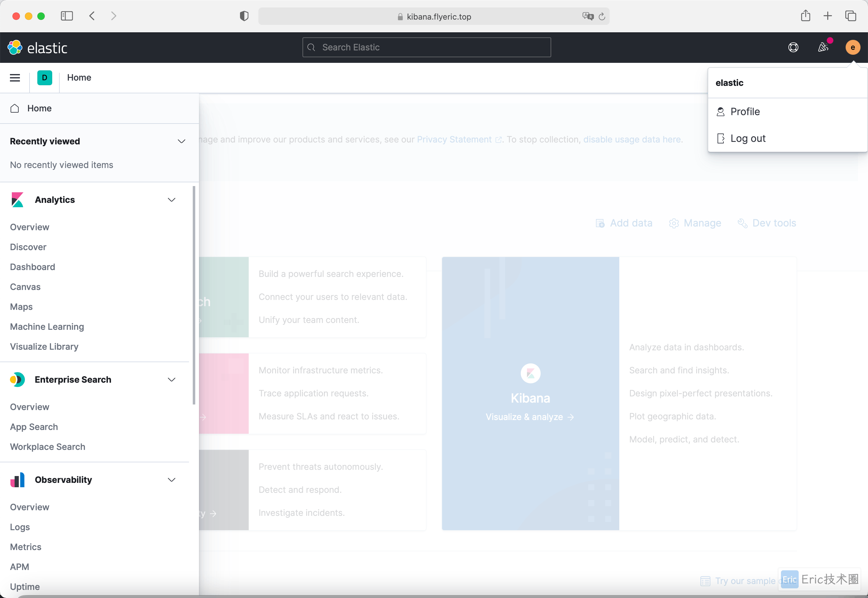
Task: Open Visualize Library under Analytics
Action: pyautogui.click(x=44, y=347)
